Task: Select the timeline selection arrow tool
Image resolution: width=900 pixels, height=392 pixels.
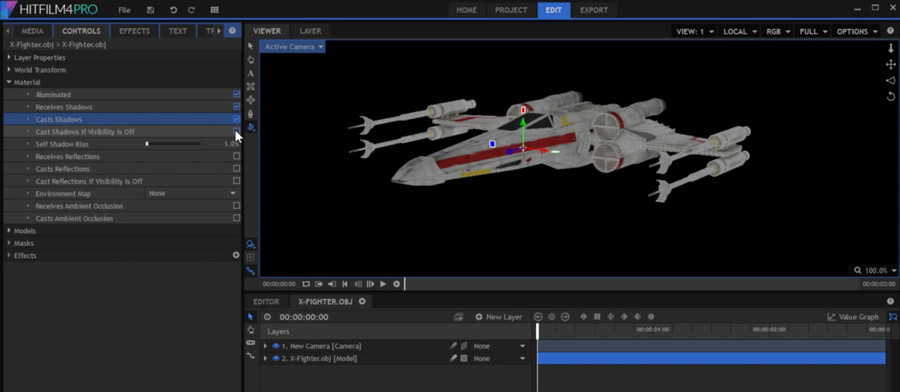Action: pos(250,317)
